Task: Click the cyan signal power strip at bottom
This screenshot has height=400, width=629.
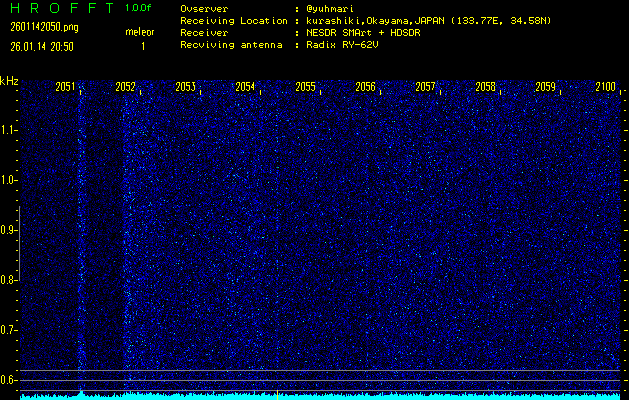Action: click(320, 396)
